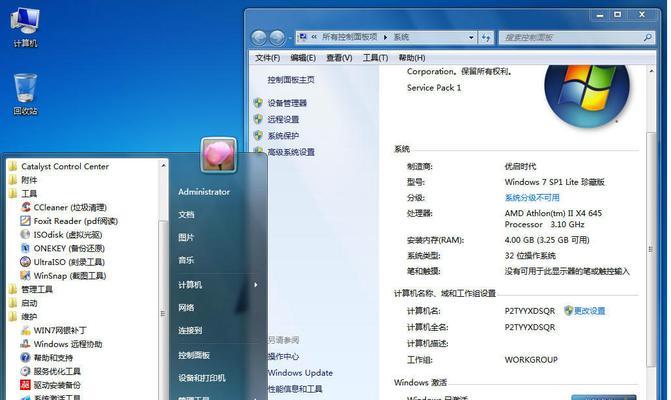The image size is (671, 400).
Task: Click 所有控制面板项 in the address bar
Action: click(350, 37)
